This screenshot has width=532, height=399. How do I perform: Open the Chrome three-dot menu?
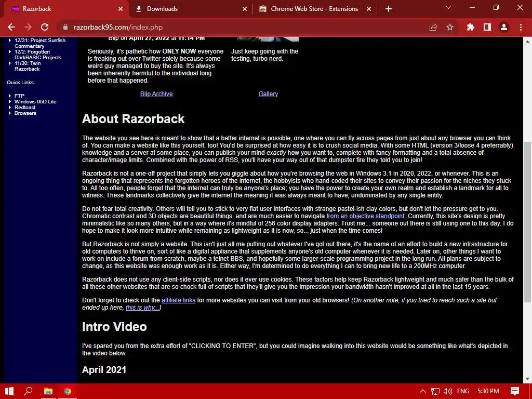(x=521, y=27)
